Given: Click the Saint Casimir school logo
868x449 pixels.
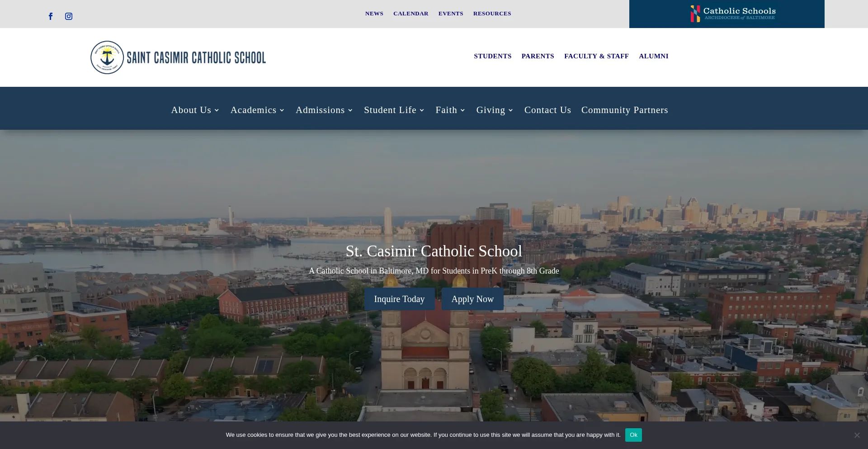Looking at the screenshot, I should pos(178,57).
